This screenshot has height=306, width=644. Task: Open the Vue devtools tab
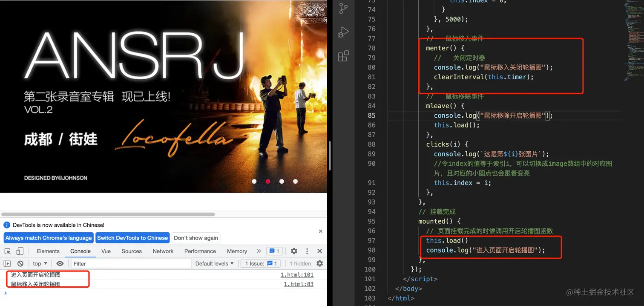(106, 251)
